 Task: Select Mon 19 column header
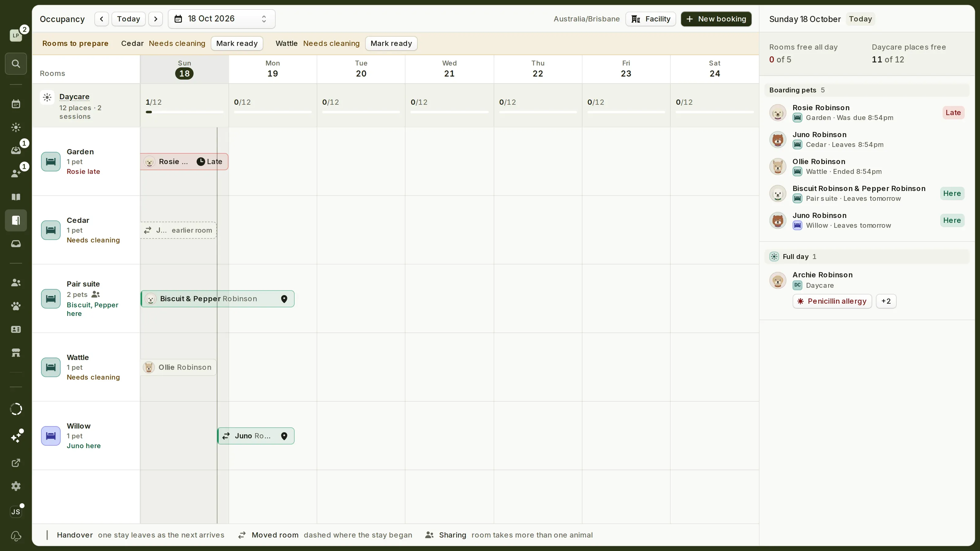[x=273, y=69]
